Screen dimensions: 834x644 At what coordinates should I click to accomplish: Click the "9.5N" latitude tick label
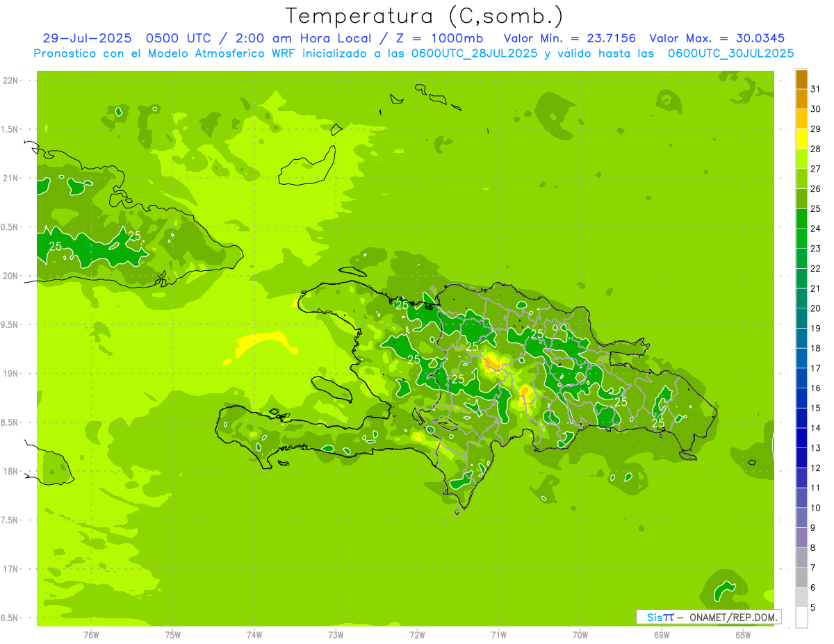pyautogui.click(x=10, y=325)
